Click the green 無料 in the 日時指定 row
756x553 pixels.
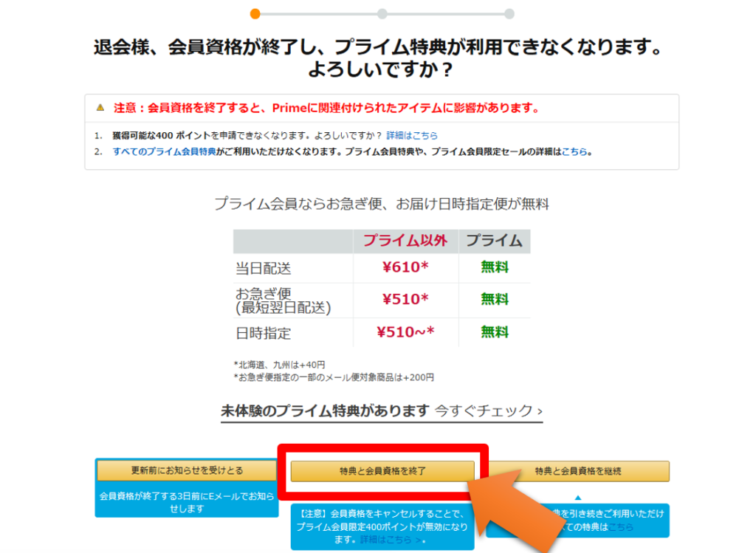[x=495, y=332]
